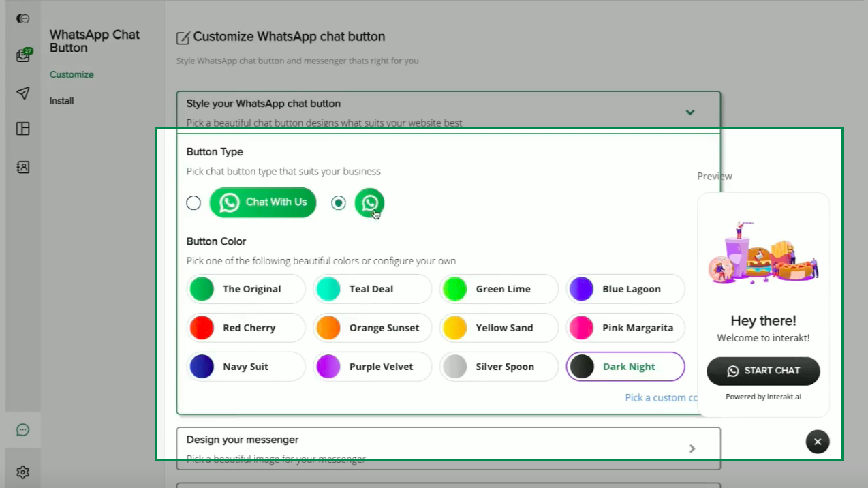
Task: Open the paper plane campaigns icon
Action: click(x=22, y=93)
